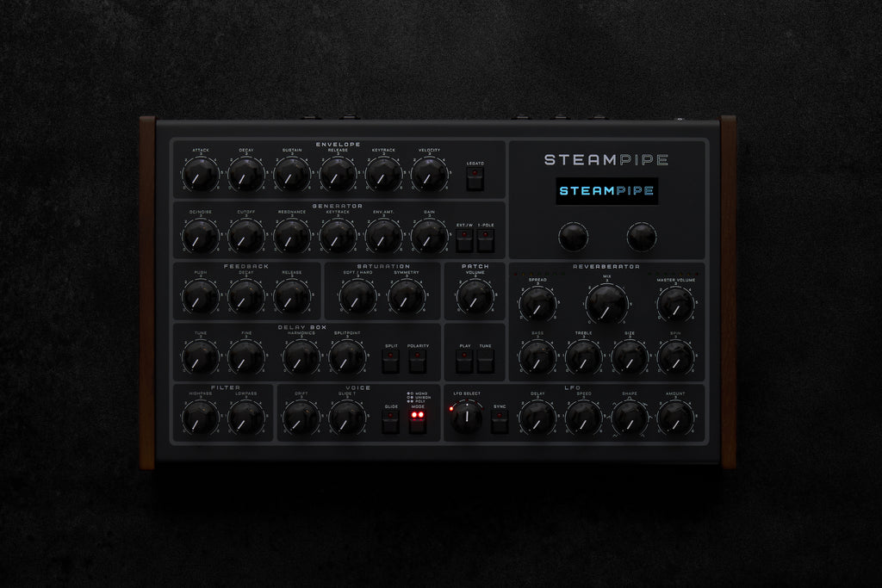The width and height of the screenshot is (882, 588).
Task: Click the Master Volume knob
Action: coord(675,304)
